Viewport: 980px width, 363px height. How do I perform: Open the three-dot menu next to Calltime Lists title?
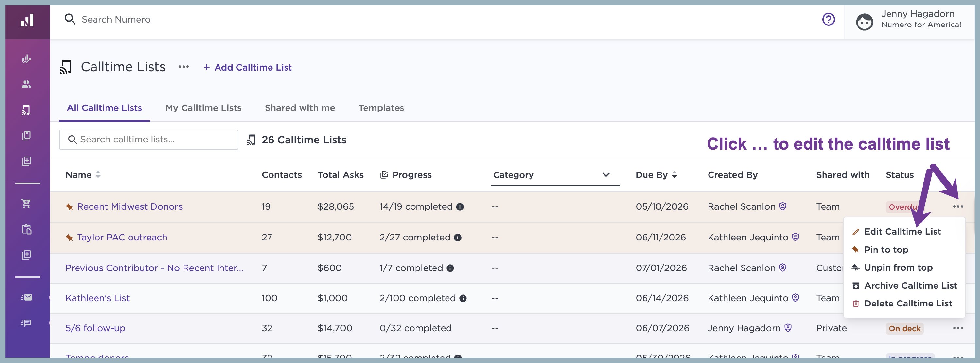point(184,67)
